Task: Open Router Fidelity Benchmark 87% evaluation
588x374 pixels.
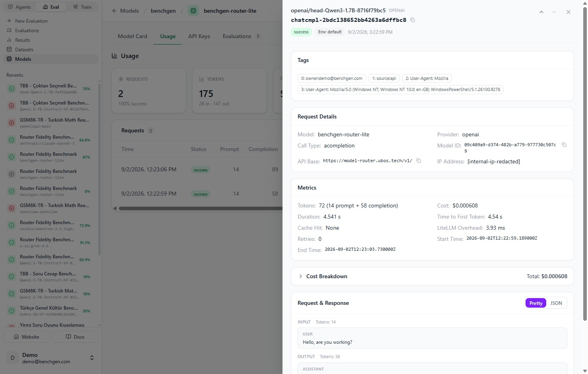Action: point(51,157)
